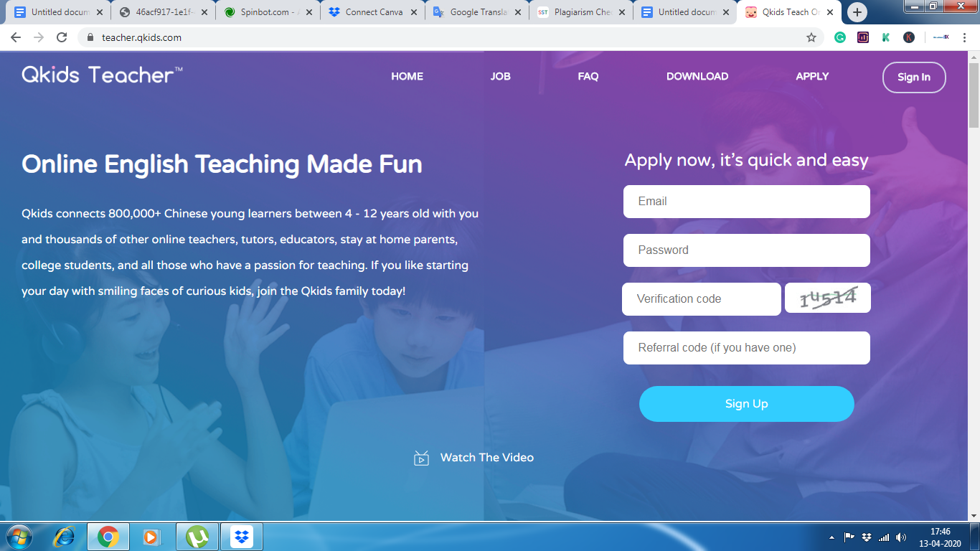Open the Grammarly extension icon

(x=840, y=37)
